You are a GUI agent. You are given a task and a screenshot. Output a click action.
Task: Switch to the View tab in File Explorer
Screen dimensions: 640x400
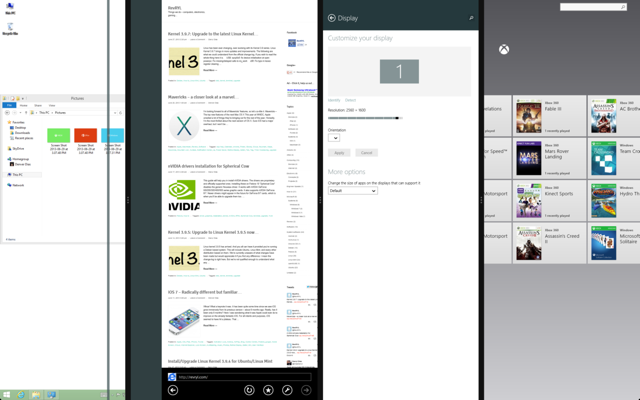pyautogui.click(x=52, y=105)
